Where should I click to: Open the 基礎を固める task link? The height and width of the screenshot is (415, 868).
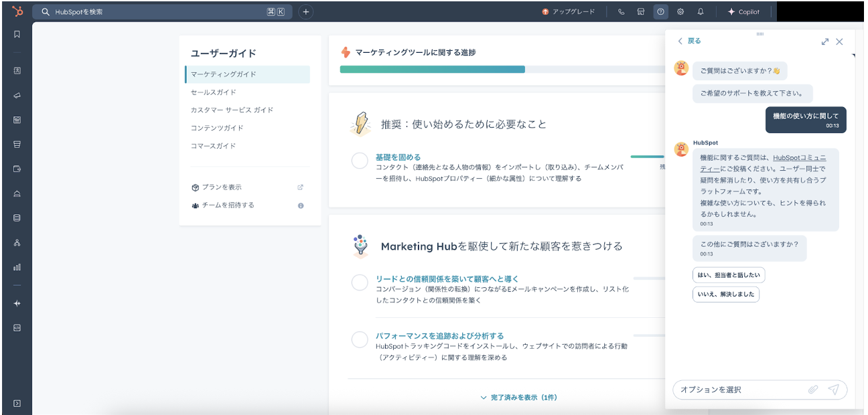pos(399,157)
